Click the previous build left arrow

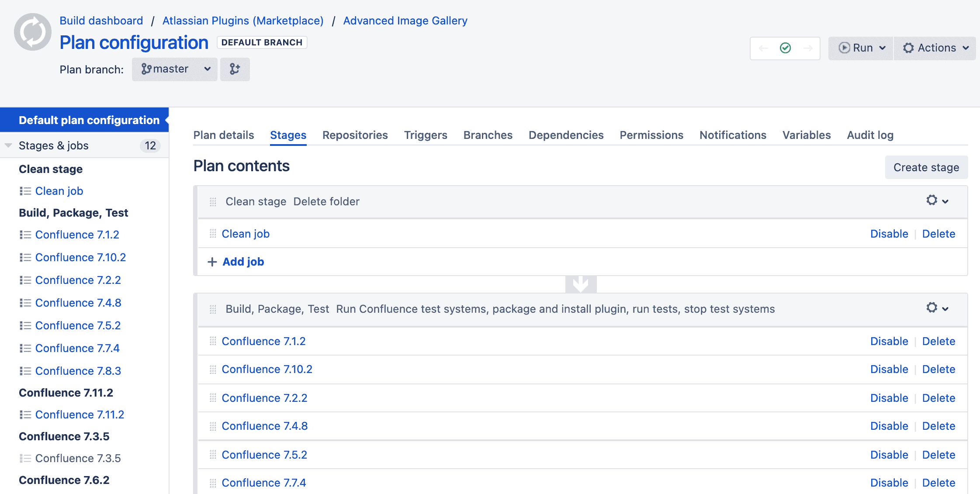pos(763,48)
